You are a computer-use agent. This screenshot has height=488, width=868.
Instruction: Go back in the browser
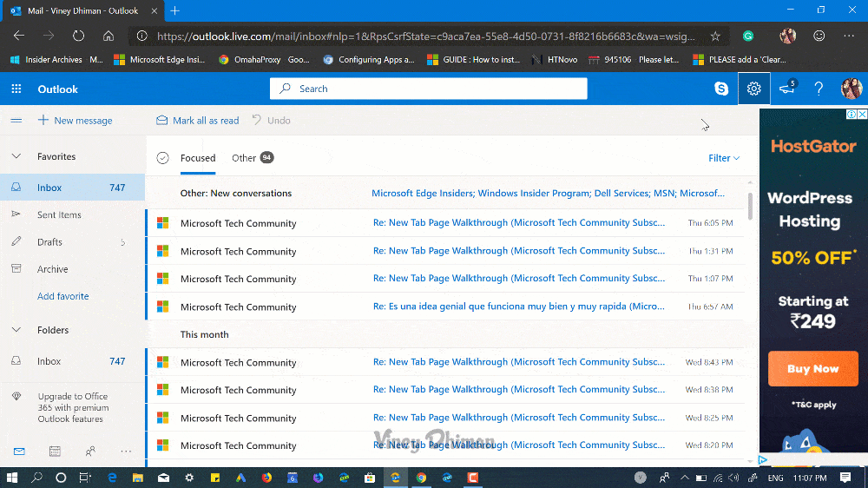click(19, 36)
